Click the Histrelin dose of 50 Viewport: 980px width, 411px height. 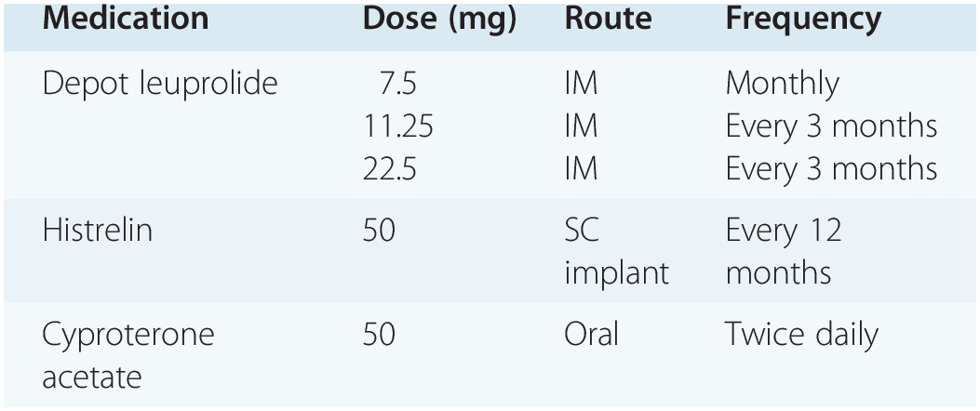(x=380, y=231)
